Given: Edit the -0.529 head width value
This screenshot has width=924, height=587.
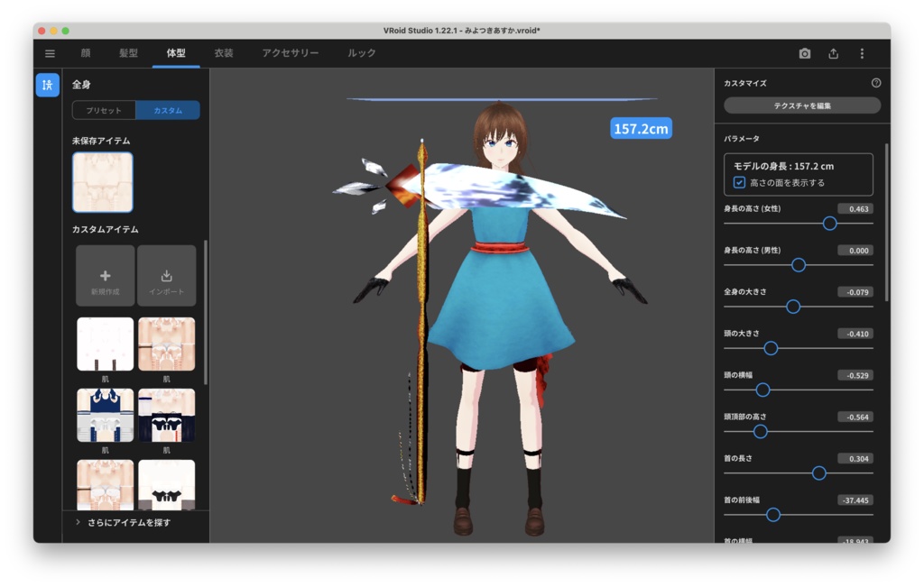Looking at the screenshot, I should click(855, 376).
